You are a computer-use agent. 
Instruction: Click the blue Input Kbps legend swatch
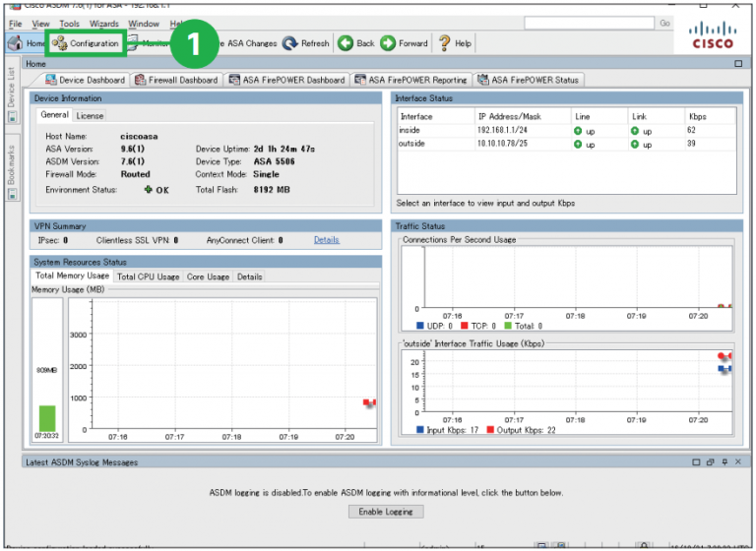(420, 430)
